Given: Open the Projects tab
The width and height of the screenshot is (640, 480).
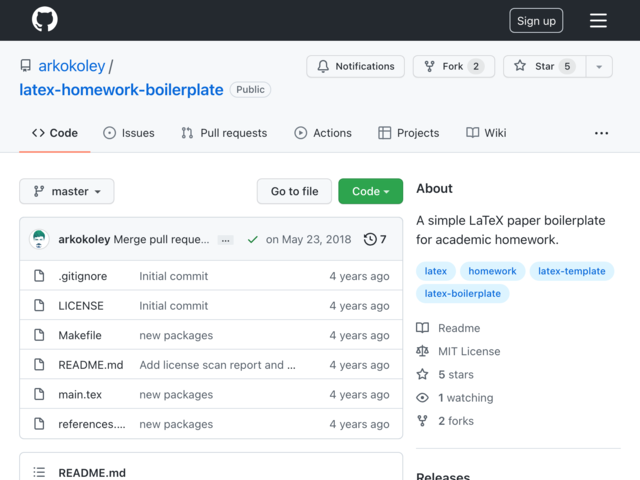Looking at the screenshot, I should 409,133.
